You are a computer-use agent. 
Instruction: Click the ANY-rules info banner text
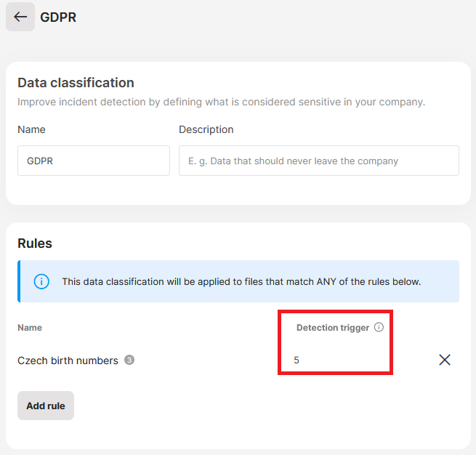pyautogui.click(x=241, y=282)
